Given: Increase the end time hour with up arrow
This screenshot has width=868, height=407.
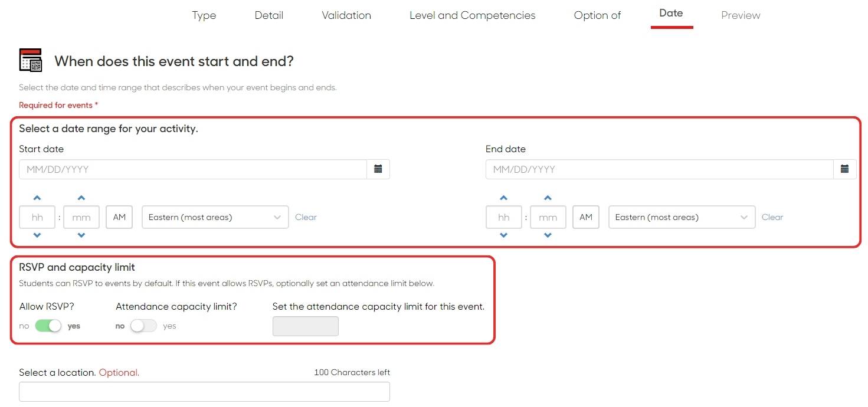Looking at the screenshot, I should coord(503,198).
